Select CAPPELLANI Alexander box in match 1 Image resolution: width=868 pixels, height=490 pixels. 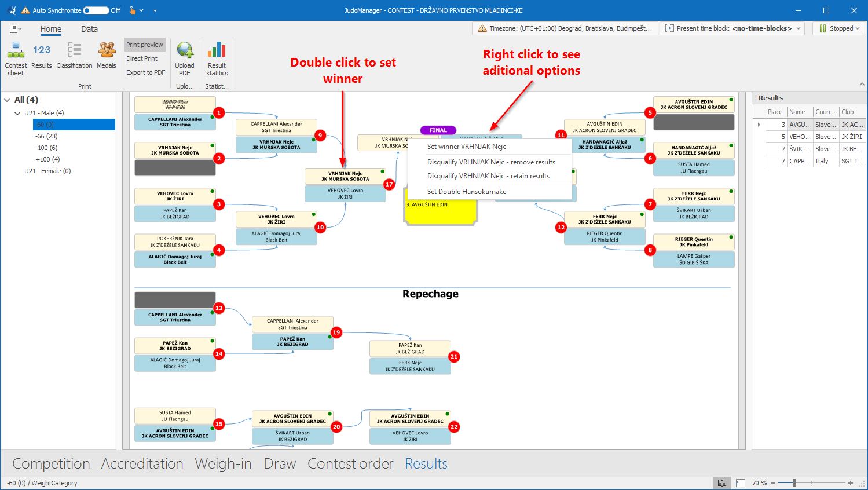tap(175, 122)
